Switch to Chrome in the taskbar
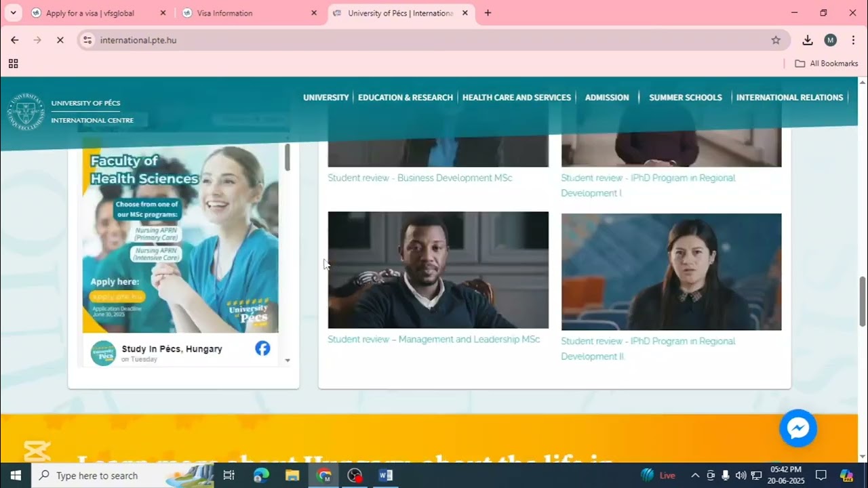868x488 pixels. pyautogui.click(x=323, y=475)
